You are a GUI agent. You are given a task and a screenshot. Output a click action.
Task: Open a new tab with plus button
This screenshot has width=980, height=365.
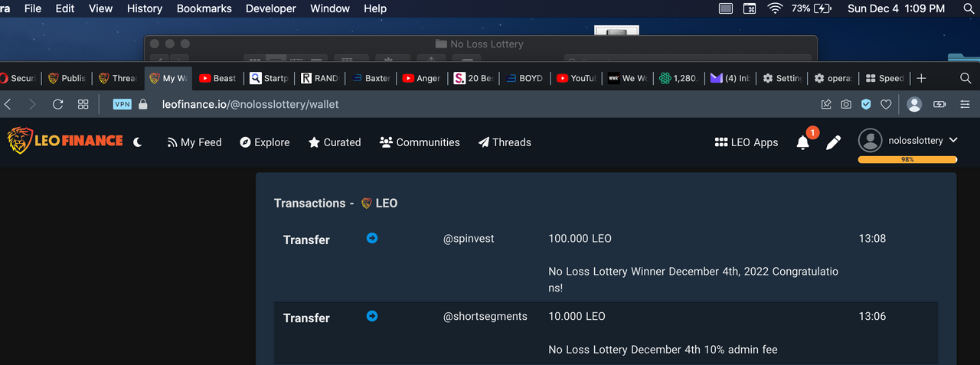(921, 78)
